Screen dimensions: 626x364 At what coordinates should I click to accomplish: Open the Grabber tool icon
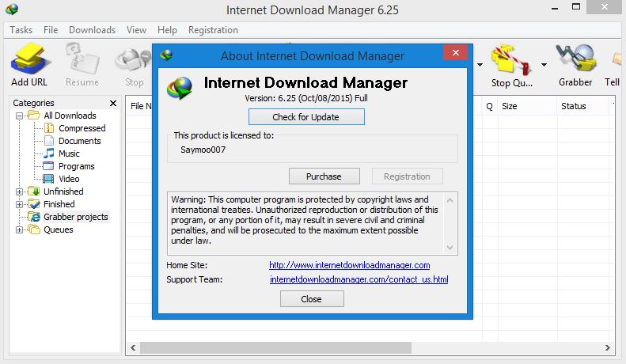coord(575,59)
